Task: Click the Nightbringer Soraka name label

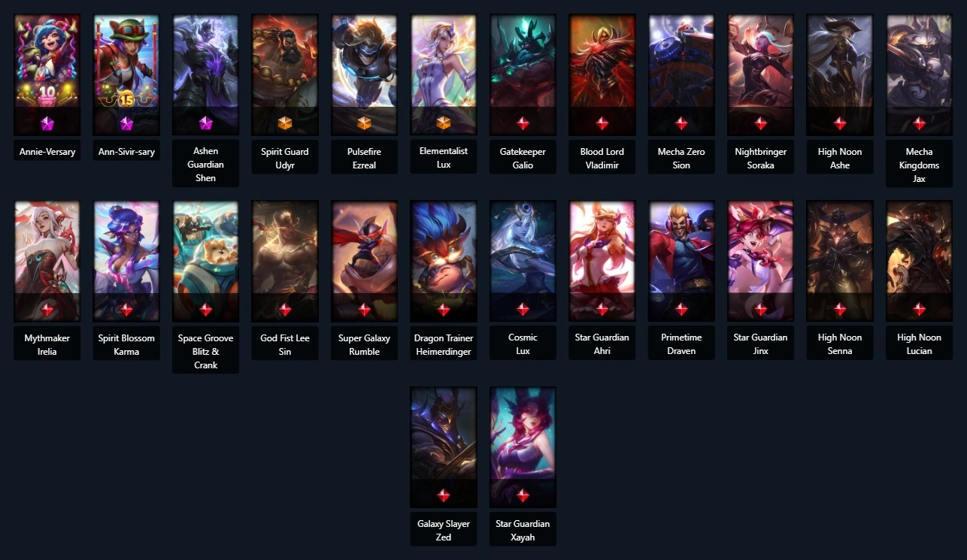Action: click(760, 159)
